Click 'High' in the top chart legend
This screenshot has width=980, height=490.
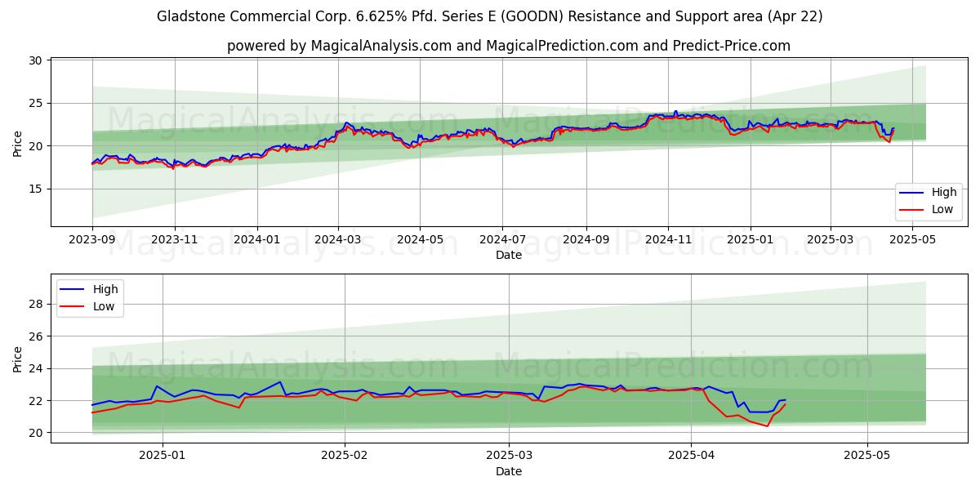(x=944, y=192)
